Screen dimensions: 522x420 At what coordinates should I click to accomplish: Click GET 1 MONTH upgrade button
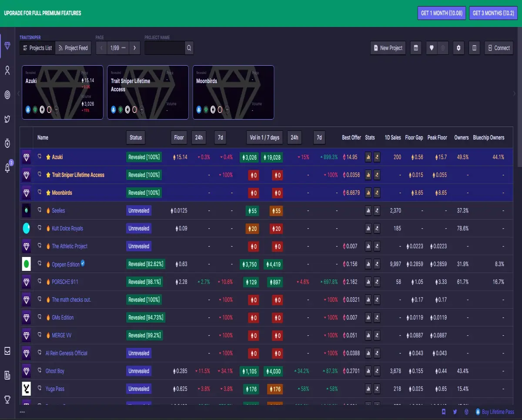442,13
